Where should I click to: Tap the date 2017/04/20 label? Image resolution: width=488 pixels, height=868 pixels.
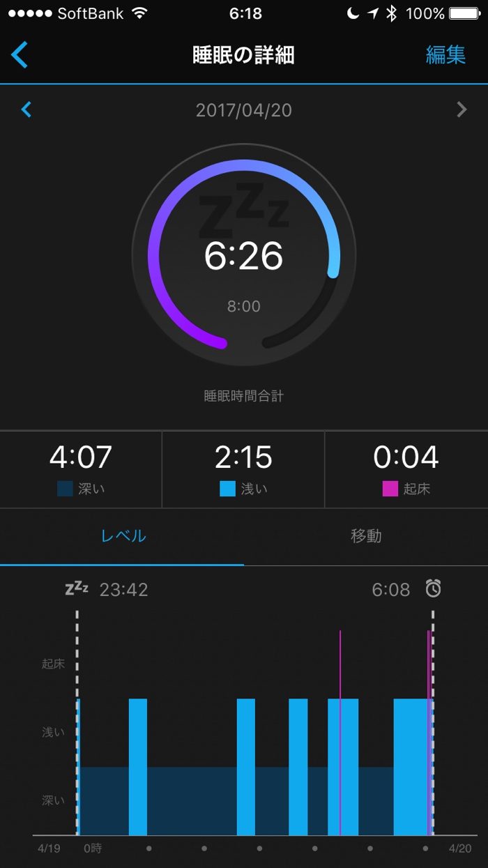[x=244, y=110]
